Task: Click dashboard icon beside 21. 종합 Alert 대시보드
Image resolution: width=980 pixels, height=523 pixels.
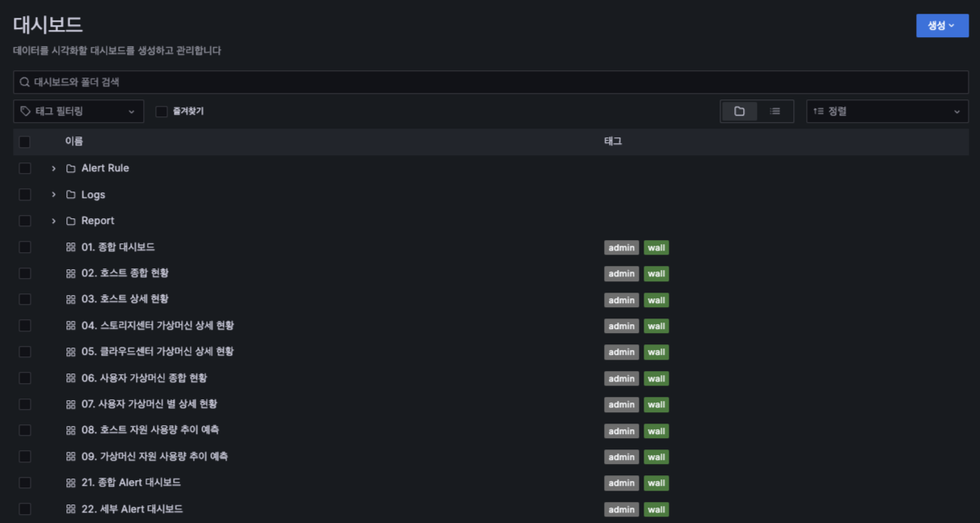Action: coord(71,483)
